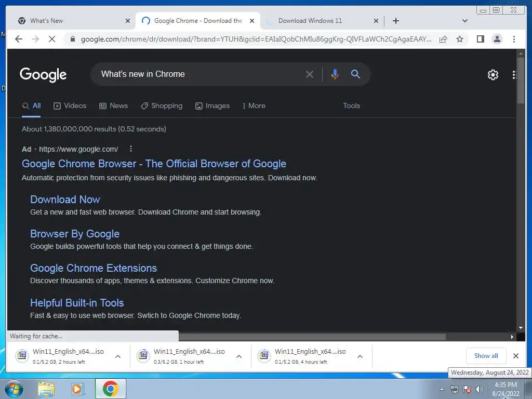Select the Google Chrome - Download tab
The height and width of the screenshot is (399, 532).
[198, 21]
